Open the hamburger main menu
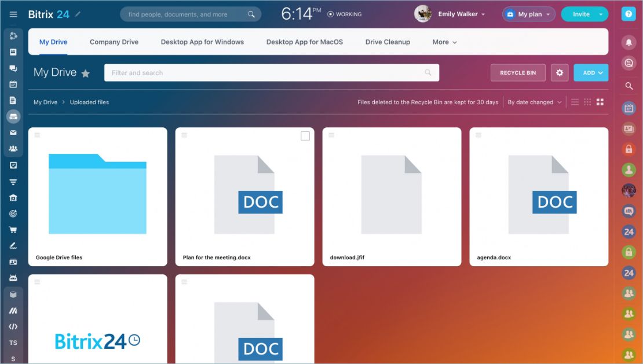This screenshot has height=364, width=643. pos(13,14)
